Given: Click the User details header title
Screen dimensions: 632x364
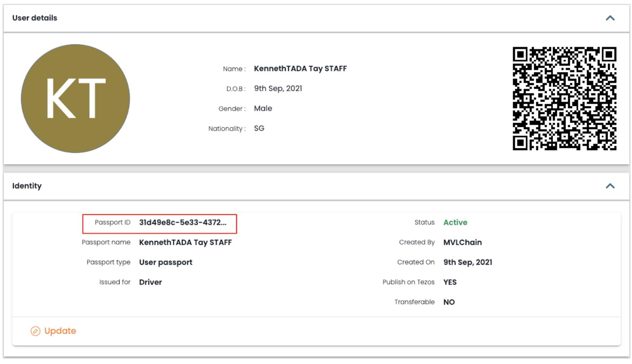Looking at the screenshot, I should click(x=35, y=18).
